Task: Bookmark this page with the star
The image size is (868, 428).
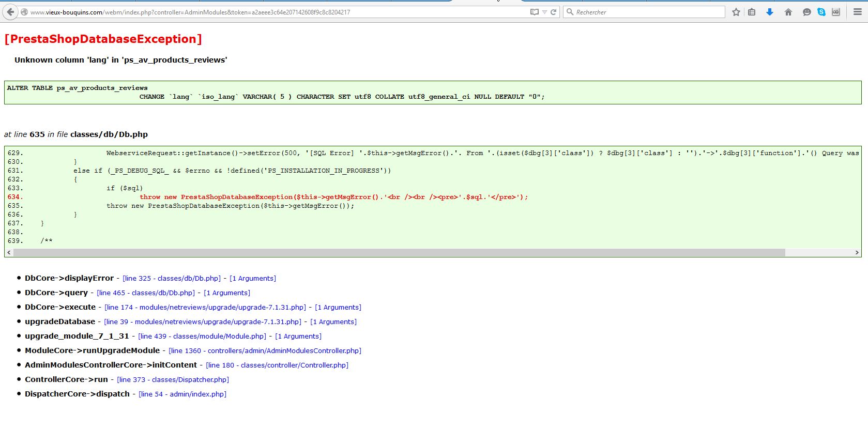Action: [x=736, y=12]
